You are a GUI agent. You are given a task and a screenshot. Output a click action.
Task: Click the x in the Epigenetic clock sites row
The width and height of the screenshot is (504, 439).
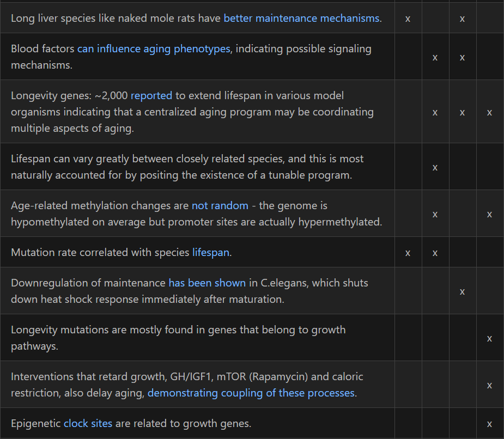[489, 424]
